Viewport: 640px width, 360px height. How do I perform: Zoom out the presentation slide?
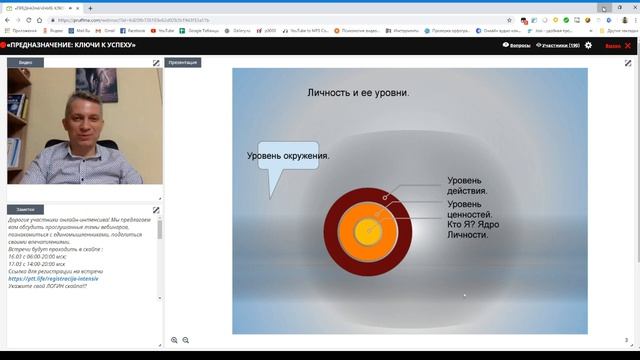(x=186, y=340)
